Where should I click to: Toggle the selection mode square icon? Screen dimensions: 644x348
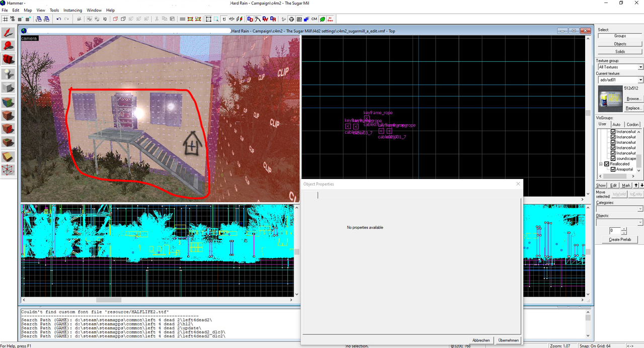click(208, 19)
